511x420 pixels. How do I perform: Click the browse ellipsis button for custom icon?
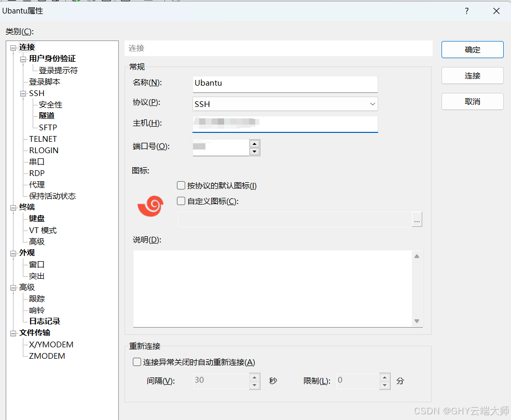417,220
